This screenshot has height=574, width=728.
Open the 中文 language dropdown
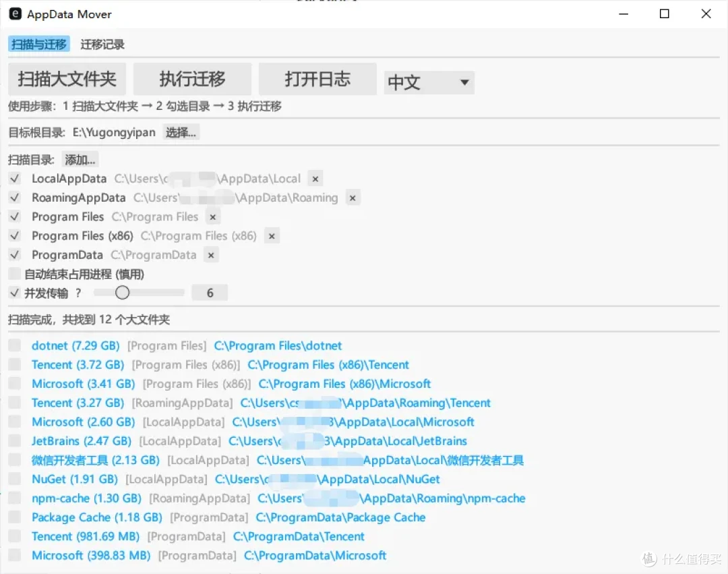pyautogui.click(x=429, y=83)
